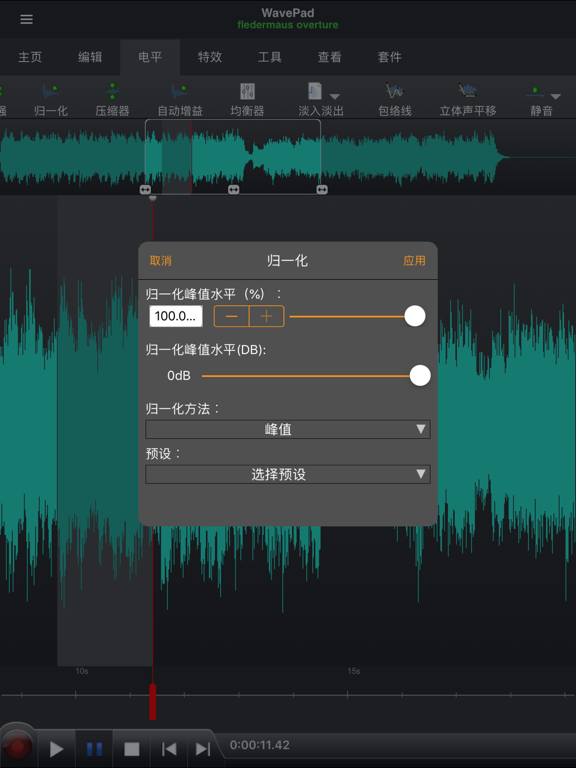Increase peak level with plus button
The image size is (576, 768).
(267, 316)
